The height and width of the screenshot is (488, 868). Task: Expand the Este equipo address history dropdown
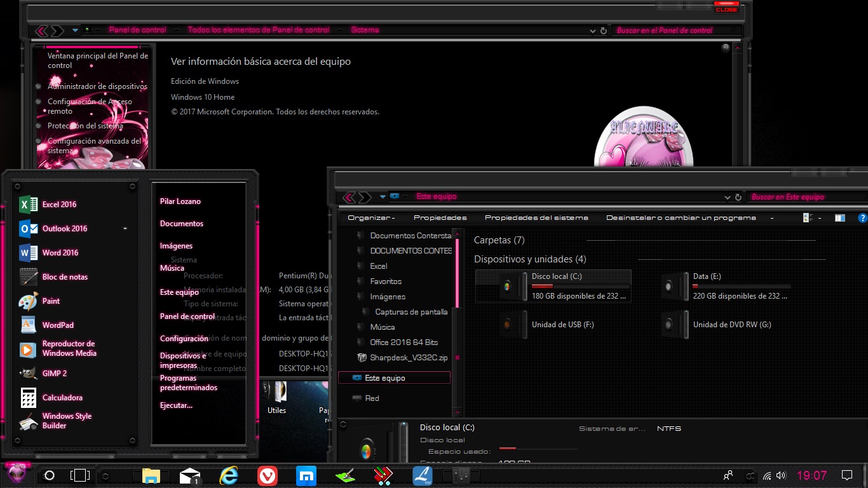(728, 197)
